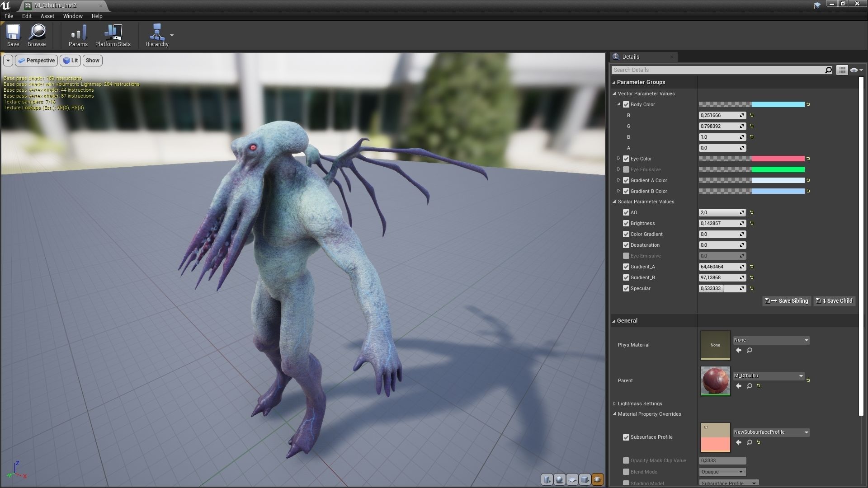Enable the Eye Emissive vector parameter
Screen dimensions: 868x488
pos(626,169)
